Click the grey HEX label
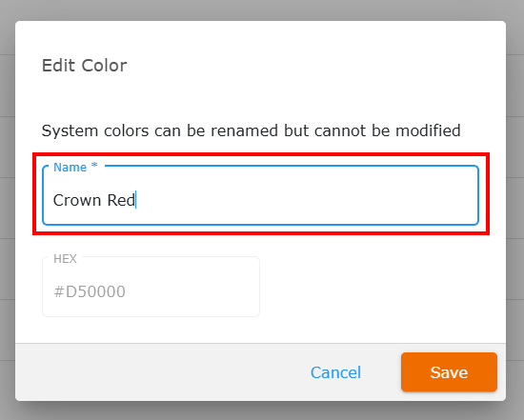 [65, 259]
